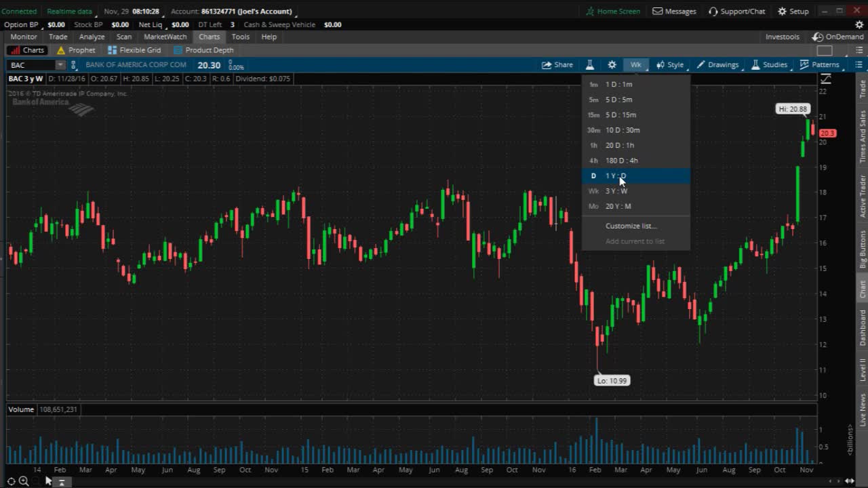Image resolution: width=868 pixels, height=488 pixels.
Task: Select the 5 D : 5m timeframe
Action: pyautogui.click(x=635, y=100)
